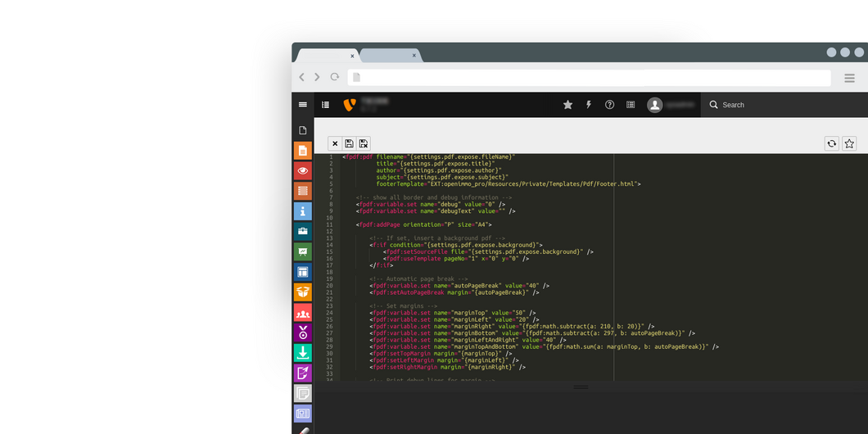This screenshot has height=434, width=868.
Task: Click line with fpdf:setLeftMargin
Action: [x=445, y=360]
